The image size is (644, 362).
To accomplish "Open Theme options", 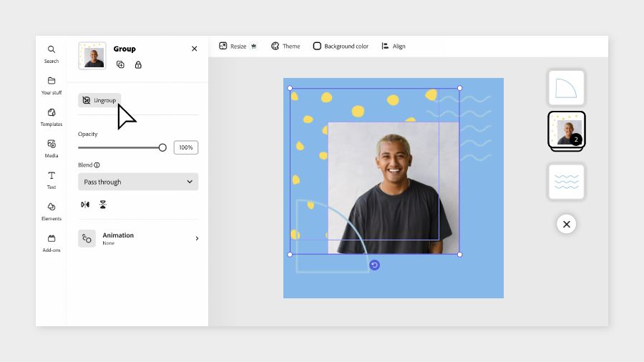I will (286, 46).
